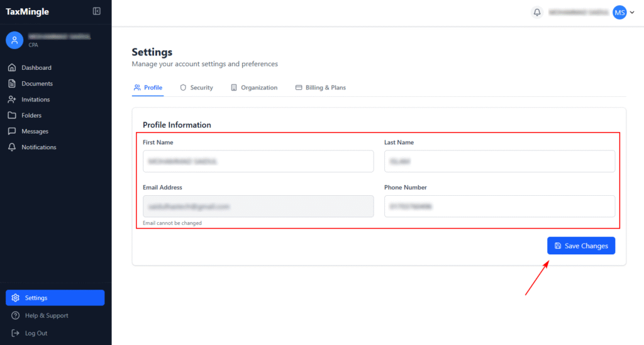This screenshot has width=644, height=345.
Task: Select the Profile tab
Action: (x=148, y=88)
